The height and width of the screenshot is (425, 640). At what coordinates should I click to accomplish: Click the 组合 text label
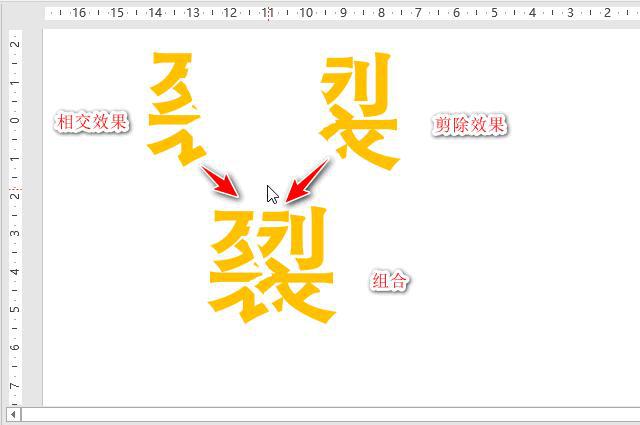coord(390,281)
